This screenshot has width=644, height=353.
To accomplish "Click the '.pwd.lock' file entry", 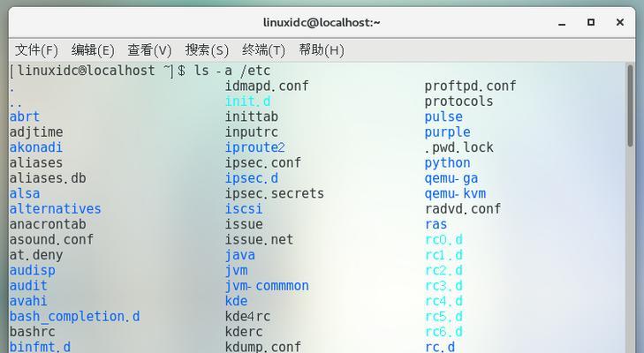I will (x=458, y=147).
